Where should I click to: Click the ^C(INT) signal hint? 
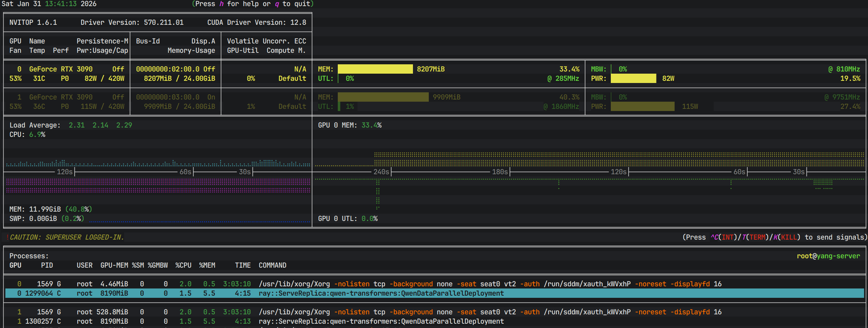point(724,237)
